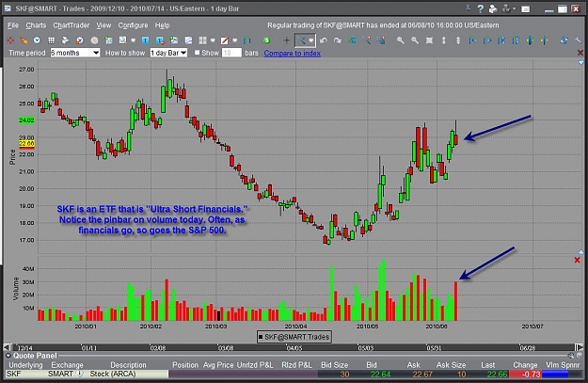Click blue triangle at price chart top-right
The image size is (588, 383).
[x=581, y=63]
